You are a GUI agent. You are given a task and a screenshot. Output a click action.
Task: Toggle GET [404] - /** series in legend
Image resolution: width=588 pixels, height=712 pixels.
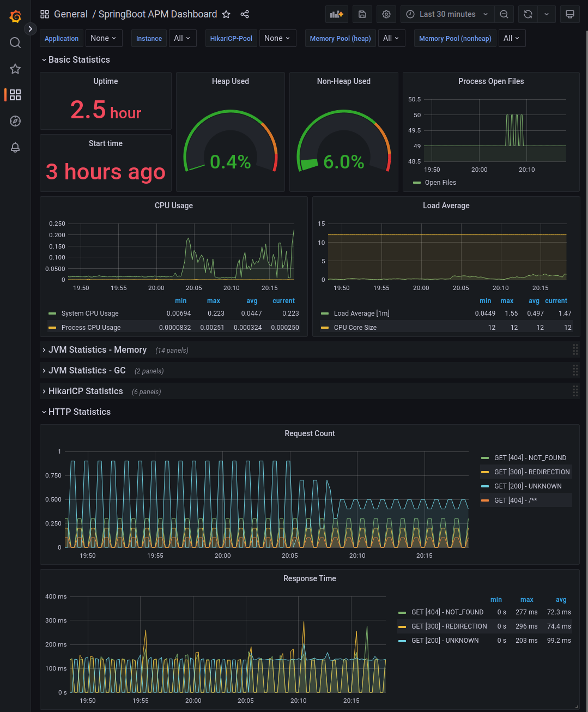click(516, 500)
